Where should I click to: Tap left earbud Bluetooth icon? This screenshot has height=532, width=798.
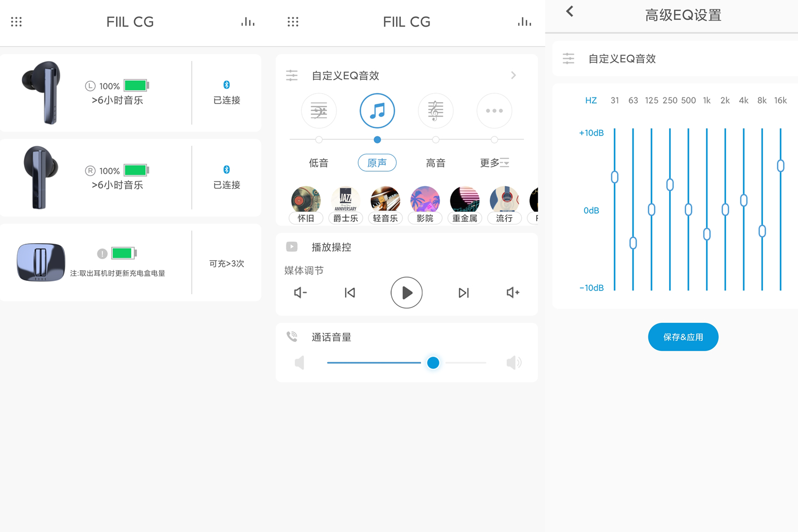(226, 85)
